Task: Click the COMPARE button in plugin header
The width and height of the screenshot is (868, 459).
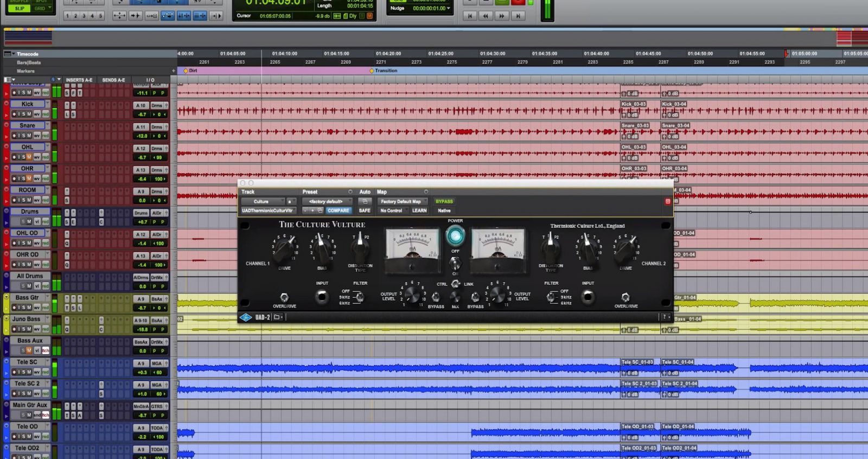Action: point(338,211)
